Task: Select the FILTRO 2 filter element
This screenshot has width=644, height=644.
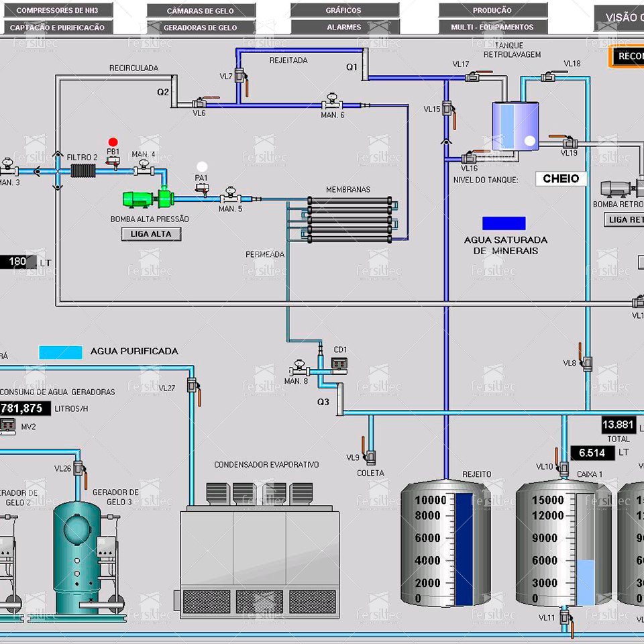Action: [83, 170]
